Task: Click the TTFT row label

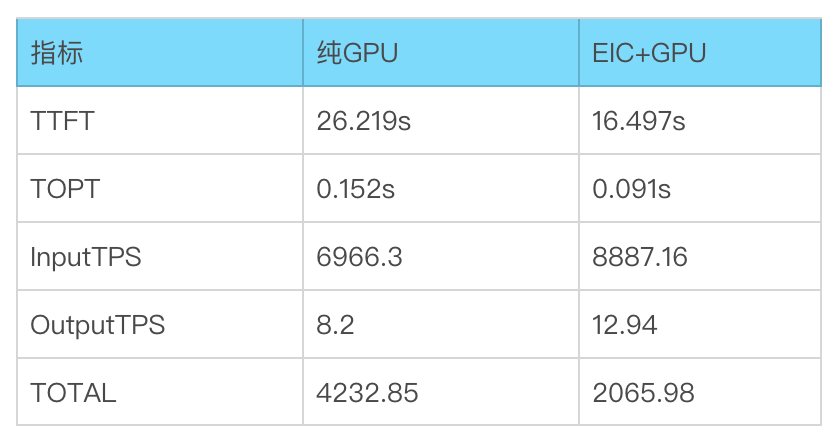Action: tap(62, 121)
